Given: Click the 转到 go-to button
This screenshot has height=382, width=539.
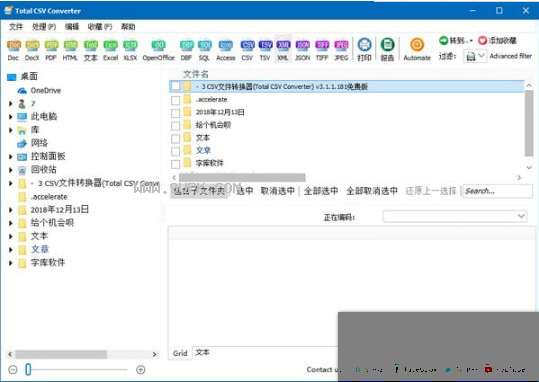Looking at the screenshot, I should tap(456, 41).
